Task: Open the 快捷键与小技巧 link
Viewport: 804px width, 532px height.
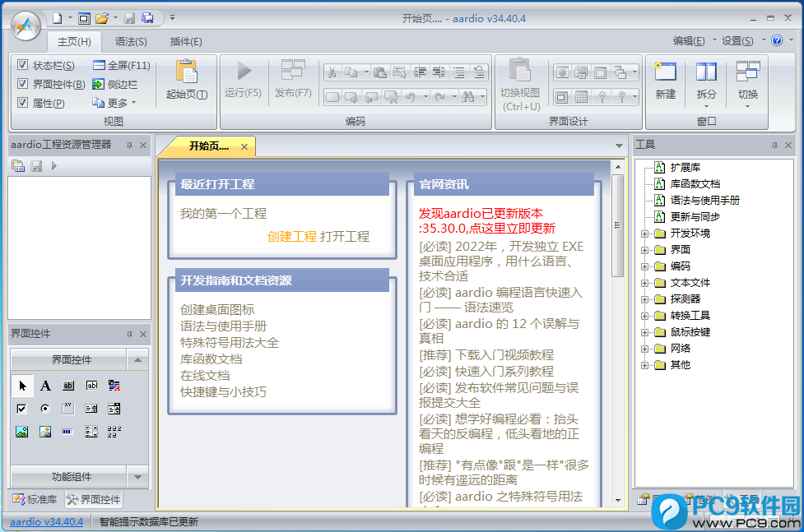Action: [223, 391]
